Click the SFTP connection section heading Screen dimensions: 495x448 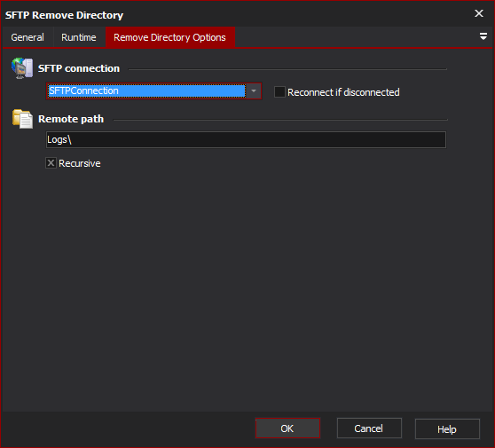79,68
